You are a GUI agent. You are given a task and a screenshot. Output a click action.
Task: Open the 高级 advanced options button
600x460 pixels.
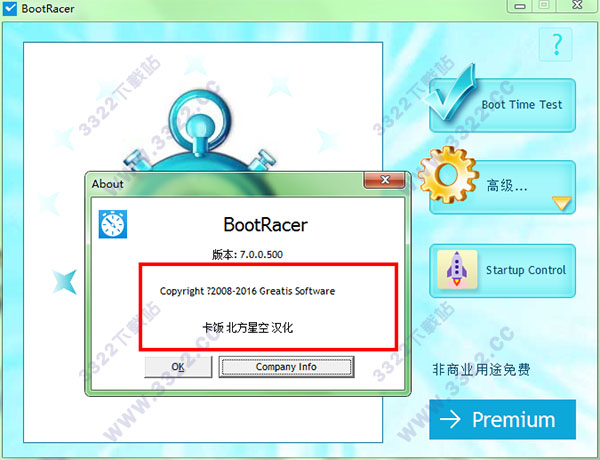pos(502,187)
